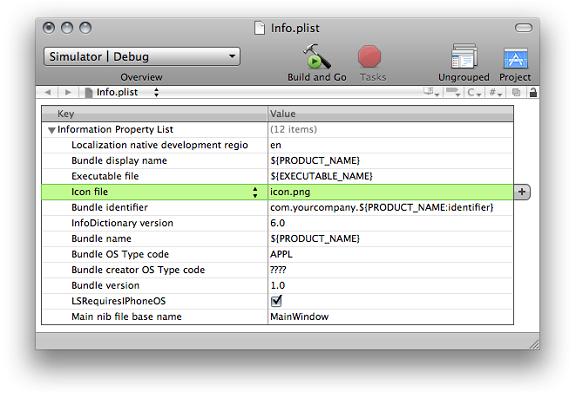Click the MainWindow nib name value
576x398 pixels.
299,316
